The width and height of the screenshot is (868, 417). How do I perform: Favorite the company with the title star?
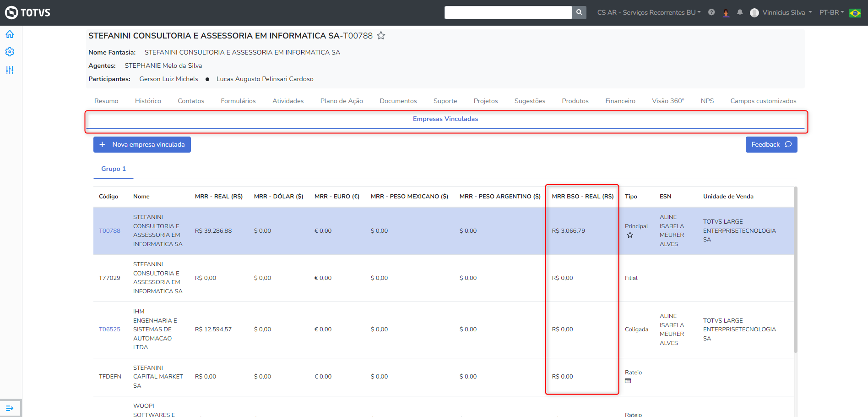coord(381,35)
